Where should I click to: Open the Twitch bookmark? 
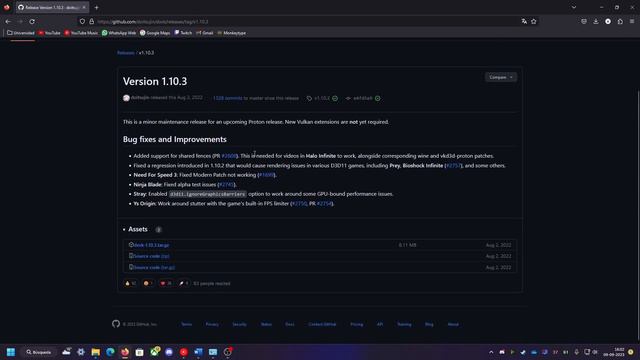[183, 33]
